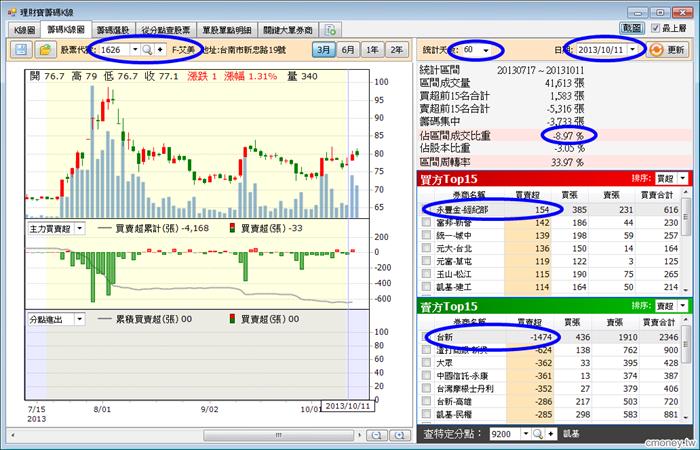This screenshot has height=450, width=700.
Task: Click the buyer list scrollbar down arrow
Action: [686, 290]
